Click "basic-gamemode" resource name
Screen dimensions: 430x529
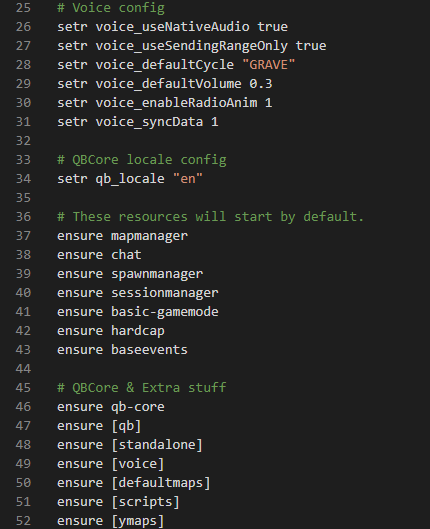pyautogui.click(x=165, y=312)
